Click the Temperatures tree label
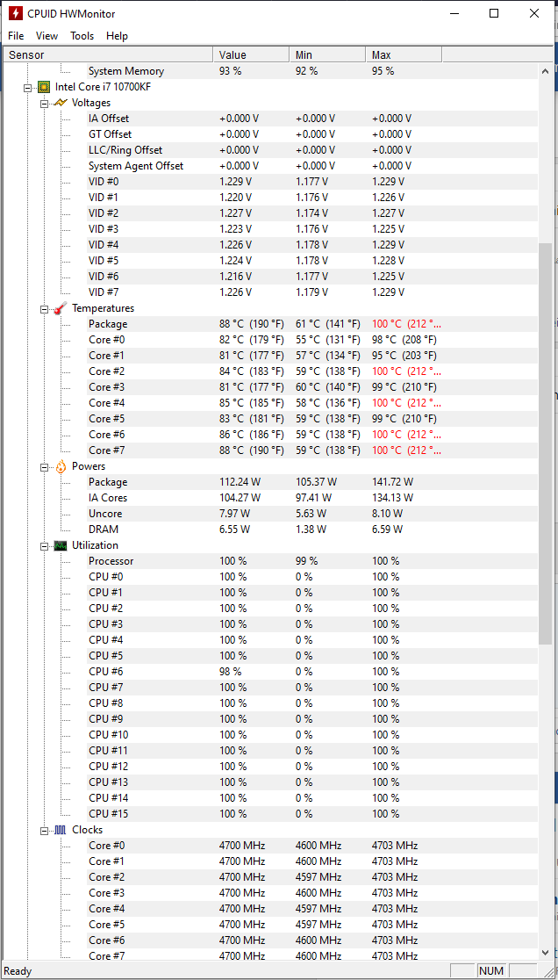The image size is (558, 980). [103, 308]
